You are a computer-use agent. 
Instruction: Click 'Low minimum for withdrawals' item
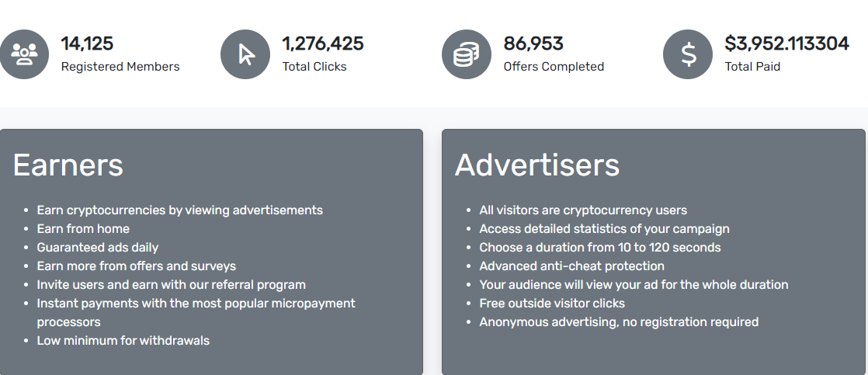coord(123,341)
